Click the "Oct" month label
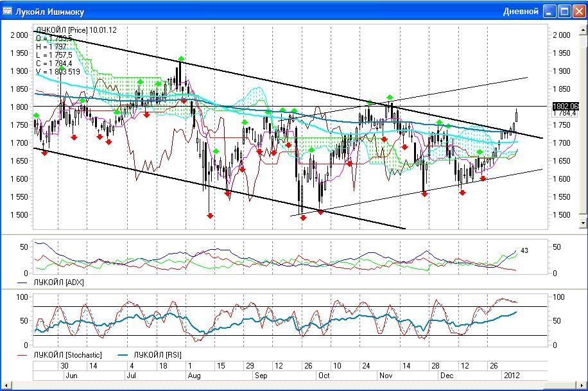This screenshot has height=391, width=588. click(324, 376)
